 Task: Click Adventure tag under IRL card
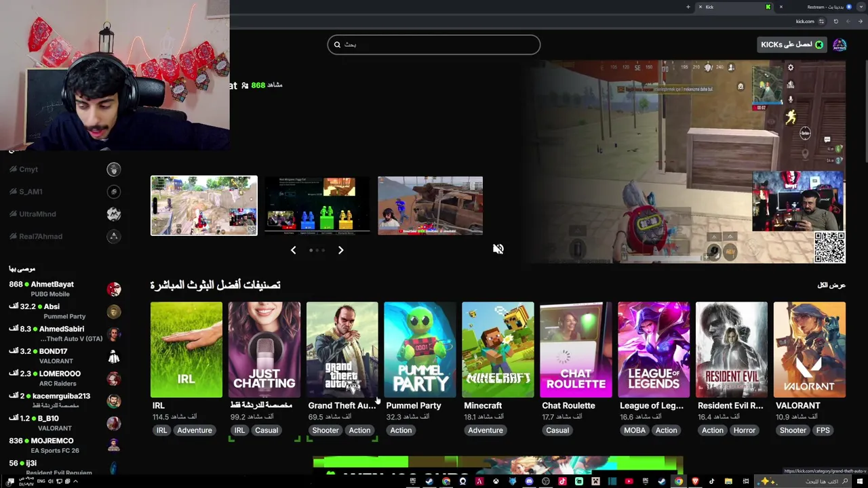point(195,430)
